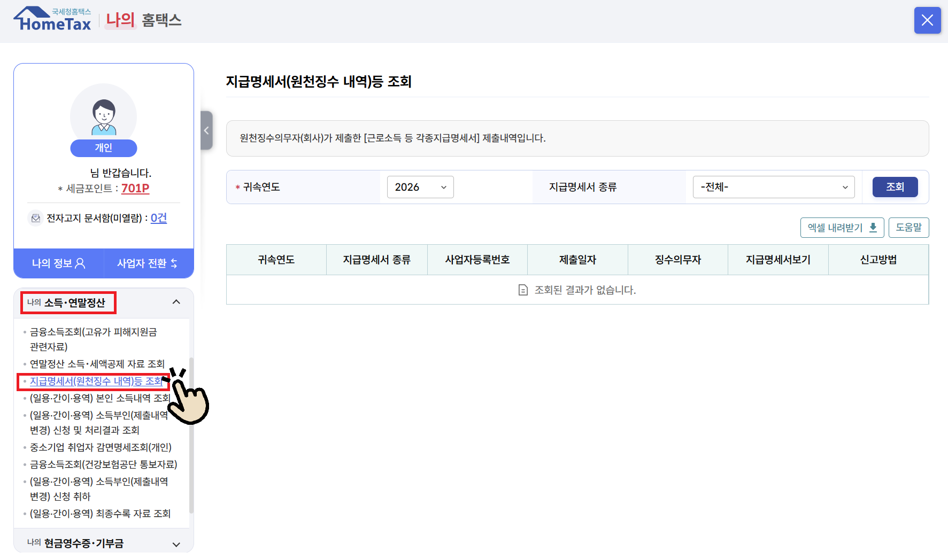Image resolution: width=948 pixels, height=560 pixels.
Task: Click the no-results document icon
Action: click(x=523, y=290)
